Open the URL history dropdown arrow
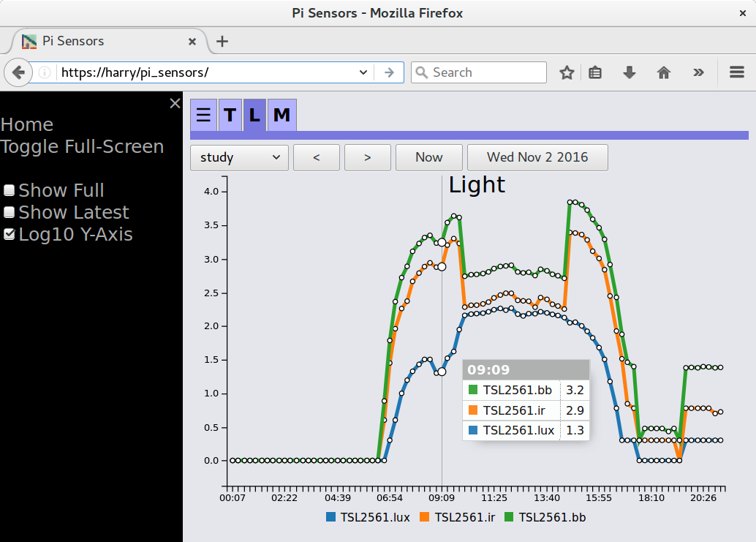Viewport: 756px width, 542px height. pyautogui.click(x=363, y=73)
